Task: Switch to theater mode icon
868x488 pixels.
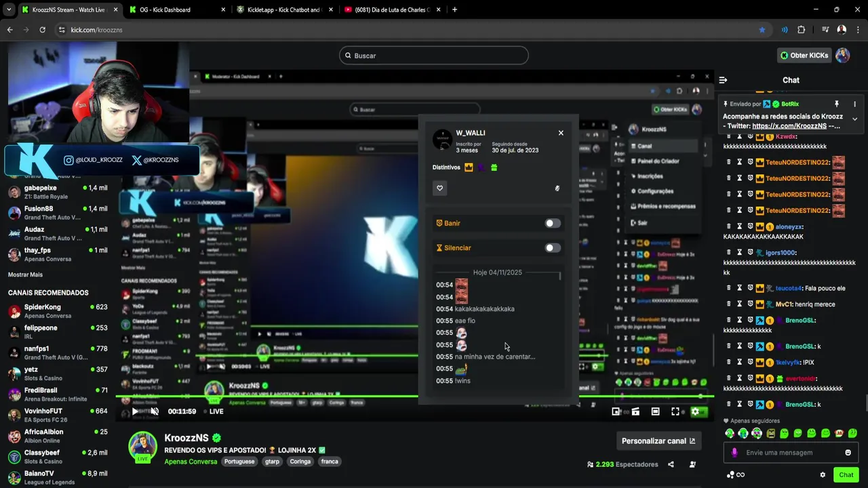Action: click(655, 411)
